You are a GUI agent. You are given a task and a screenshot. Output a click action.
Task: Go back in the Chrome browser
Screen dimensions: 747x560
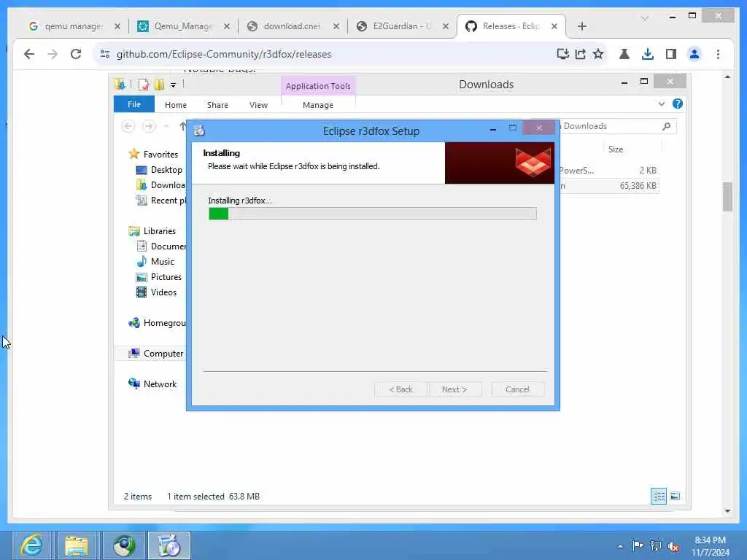click(29, 54)
